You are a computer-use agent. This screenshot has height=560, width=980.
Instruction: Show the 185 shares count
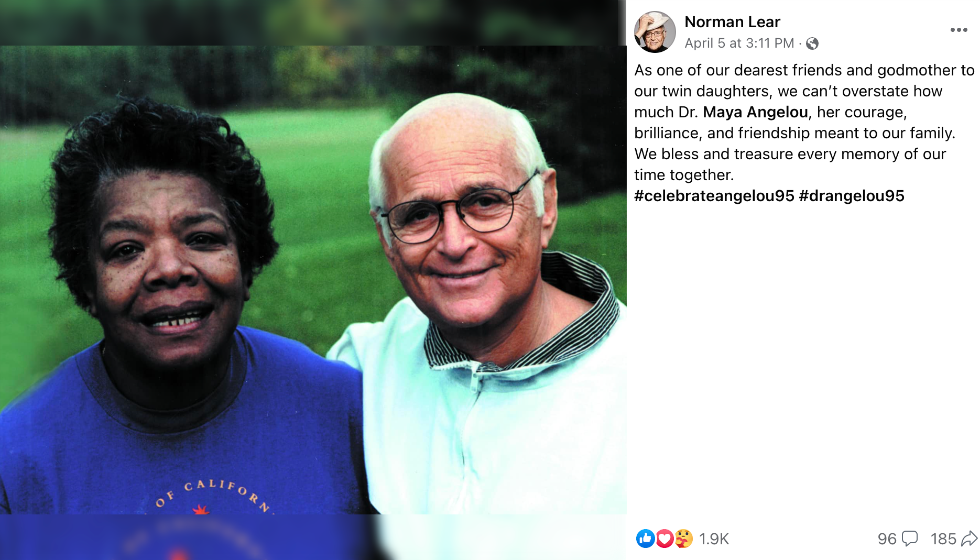tap(944, 539)
